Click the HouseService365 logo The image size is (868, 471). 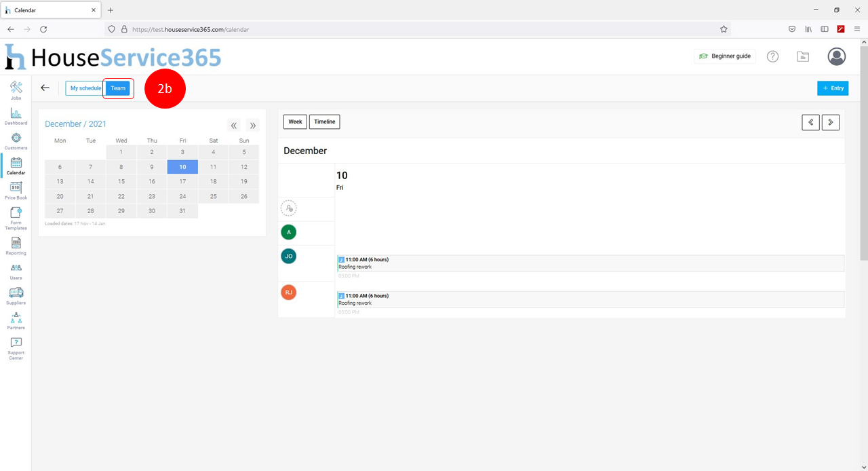click(x=113, y=57)
